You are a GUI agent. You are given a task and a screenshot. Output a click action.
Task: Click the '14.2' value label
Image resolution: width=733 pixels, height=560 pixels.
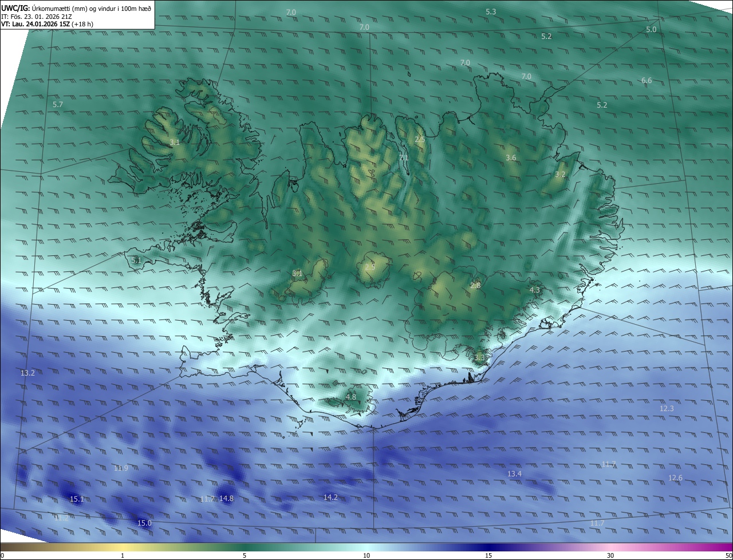330,498
